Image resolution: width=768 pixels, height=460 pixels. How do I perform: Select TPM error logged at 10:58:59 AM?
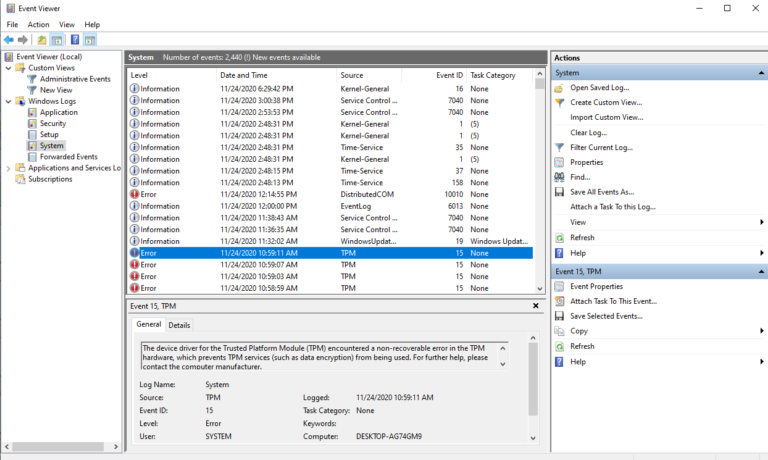click(330, 288)
